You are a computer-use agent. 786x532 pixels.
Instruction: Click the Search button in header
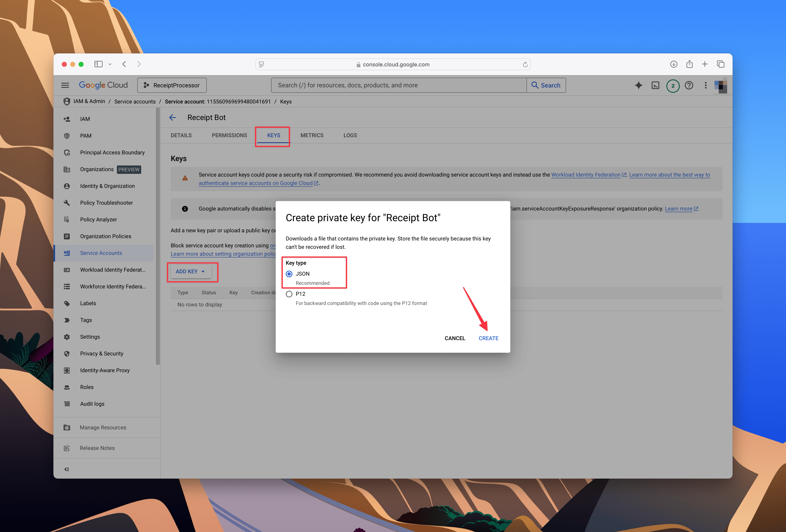(x=546, y=85)
